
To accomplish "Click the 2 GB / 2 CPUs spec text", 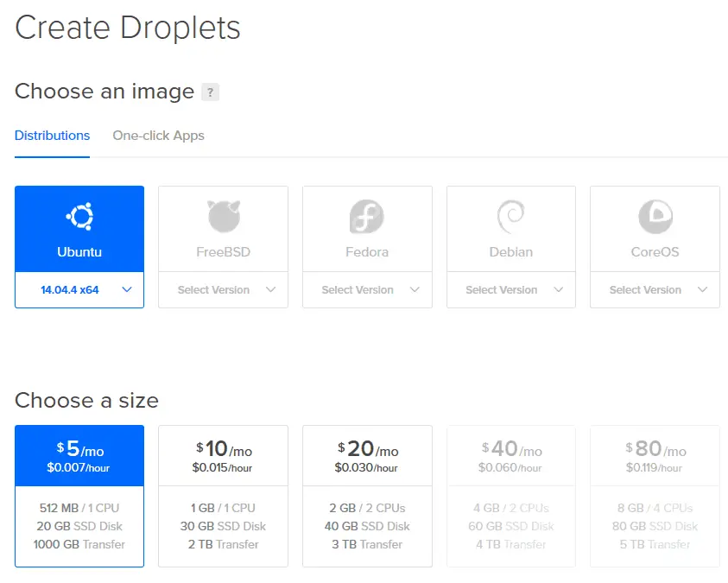I will pyautogui.click(x=367, y=508).
